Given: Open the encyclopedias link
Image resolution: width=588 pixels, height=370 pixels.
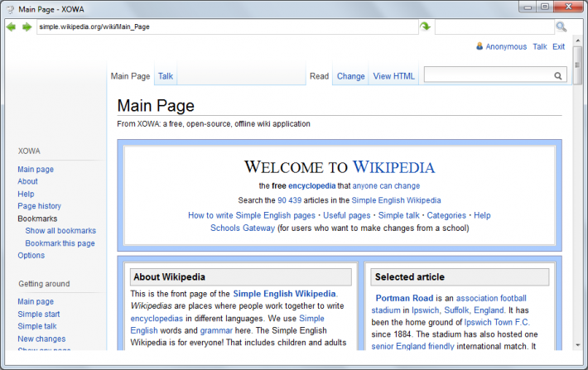Looking at the screenshot, I should [157, 319].
